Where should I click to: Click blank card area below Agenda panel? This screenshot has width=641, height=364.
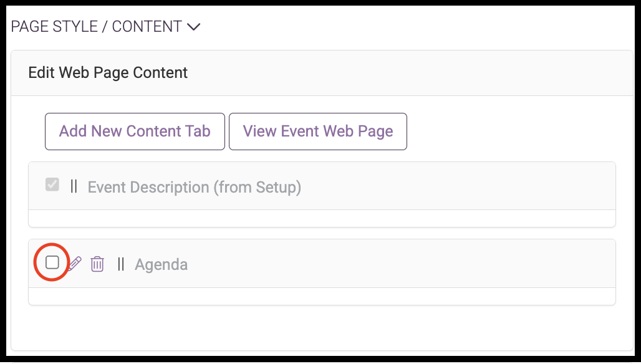pos(322,327)
